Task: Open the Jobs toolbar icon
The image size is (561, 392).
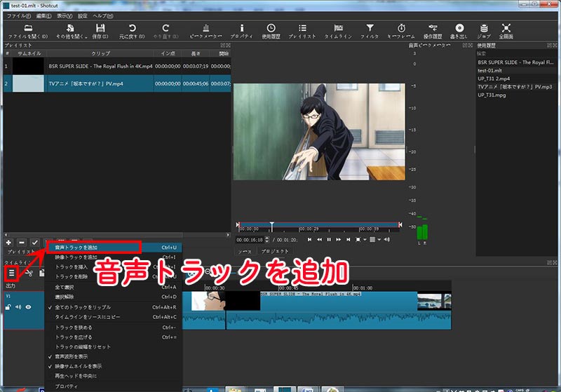Action: (x=484, y=31)
